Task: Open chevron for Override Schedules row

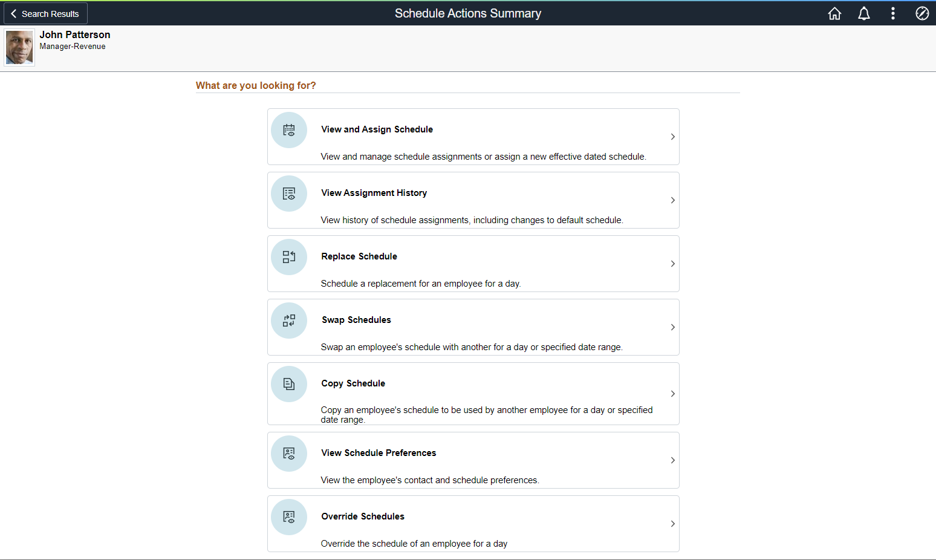Action: 672,524
